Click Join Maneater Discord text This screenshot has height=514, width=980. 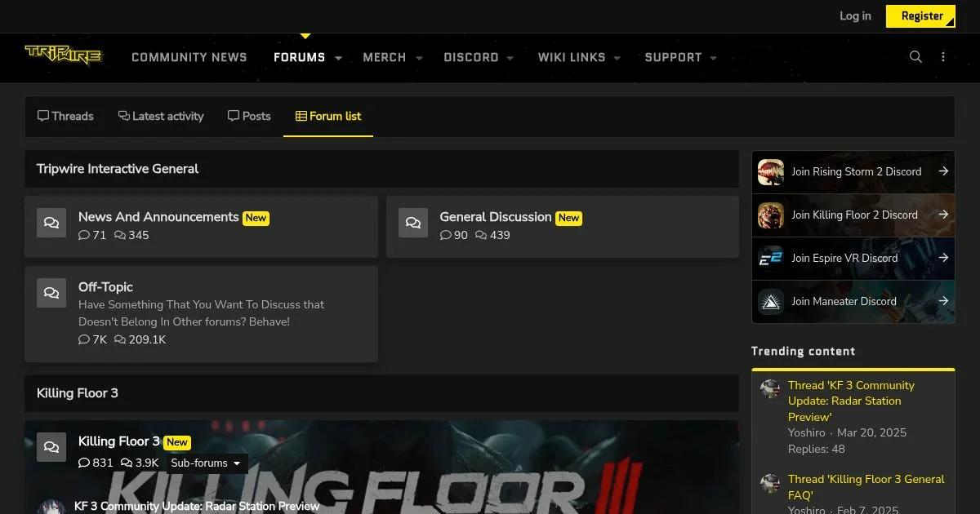click(844, 301)
